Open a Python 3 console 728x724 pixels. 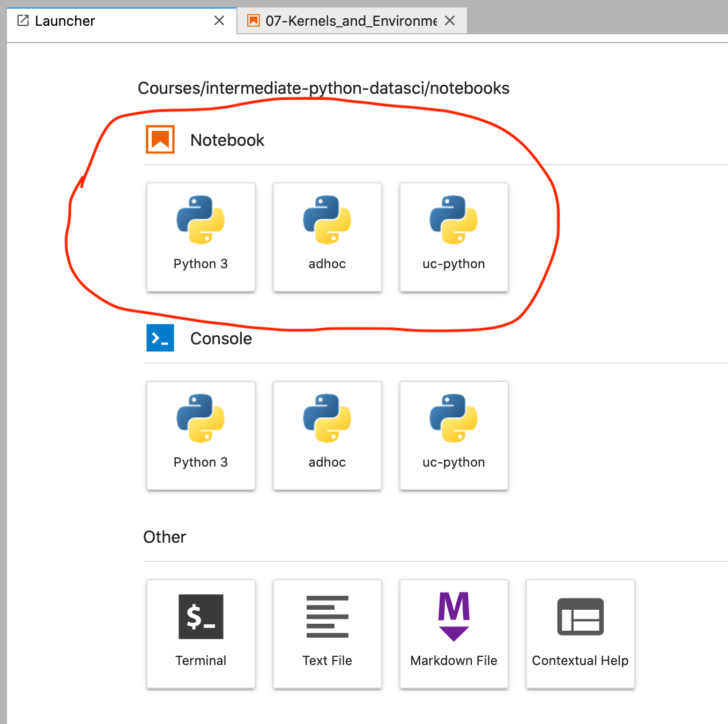click(x=201, y=435)
